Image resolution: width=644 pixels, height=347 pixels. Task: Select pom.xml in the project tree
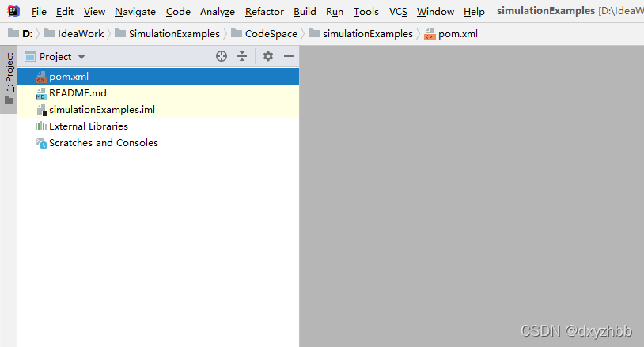pyautogui.click(x=158, y=77)
